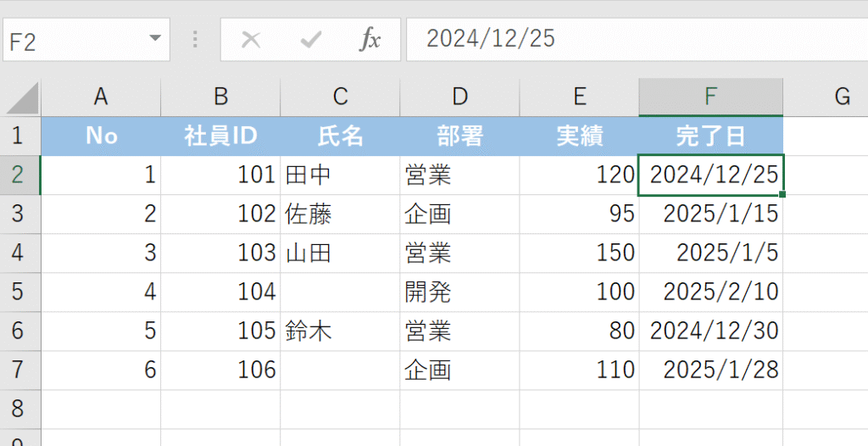Select column A header
868x446 pixels.
pyautogui.click(x=101, y=97)
